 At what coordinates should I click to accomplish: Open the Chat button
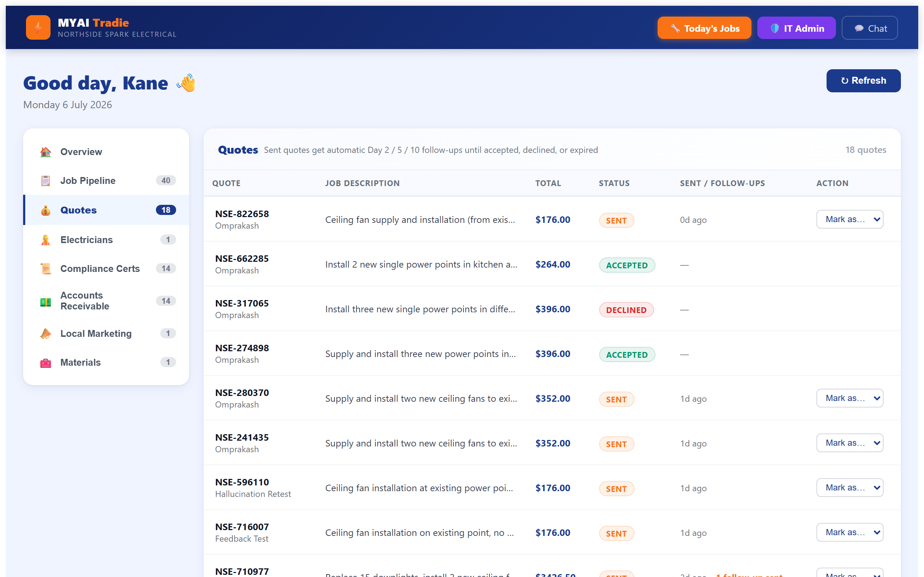tap(869, 28)
